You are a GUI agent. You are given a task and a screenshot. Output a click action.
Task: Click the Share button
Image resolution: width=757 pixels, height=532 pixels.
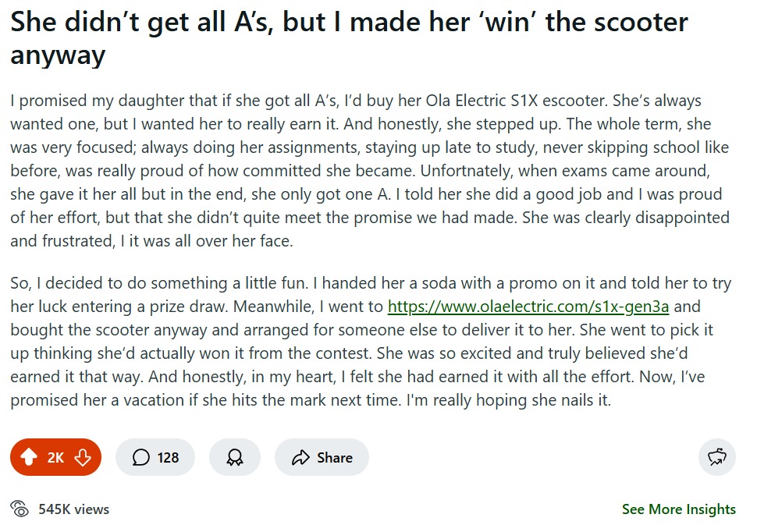[322, 456]
